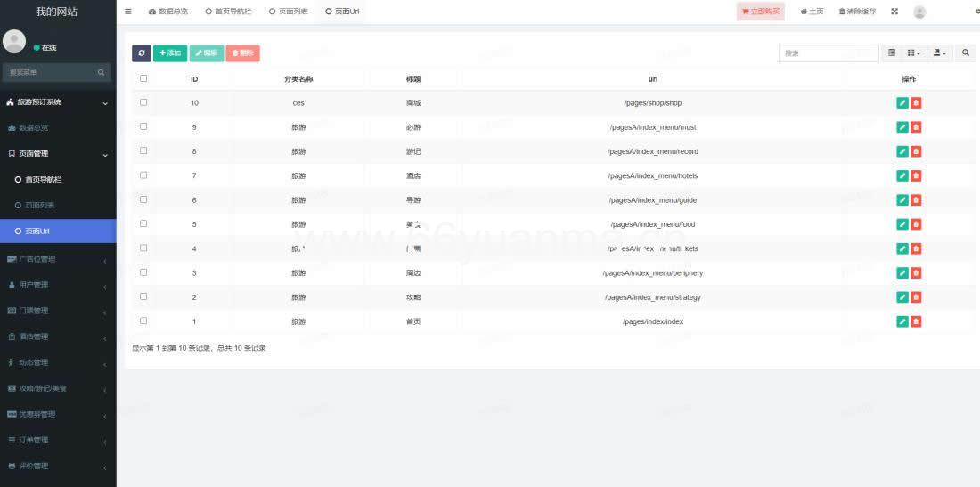Edit the index_menu/food row
The image size is (980, 487).
[x=902, y=224]
